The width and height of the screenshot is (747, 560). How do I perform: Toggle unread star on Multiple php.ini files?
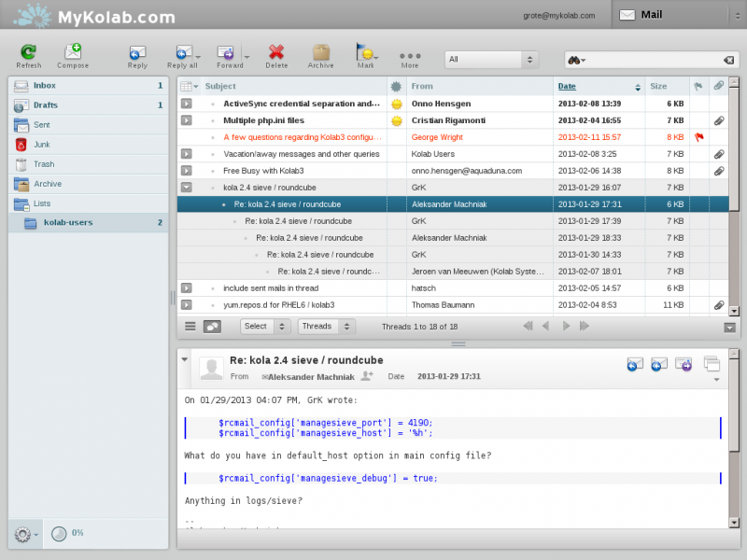[x=396, y=121]
